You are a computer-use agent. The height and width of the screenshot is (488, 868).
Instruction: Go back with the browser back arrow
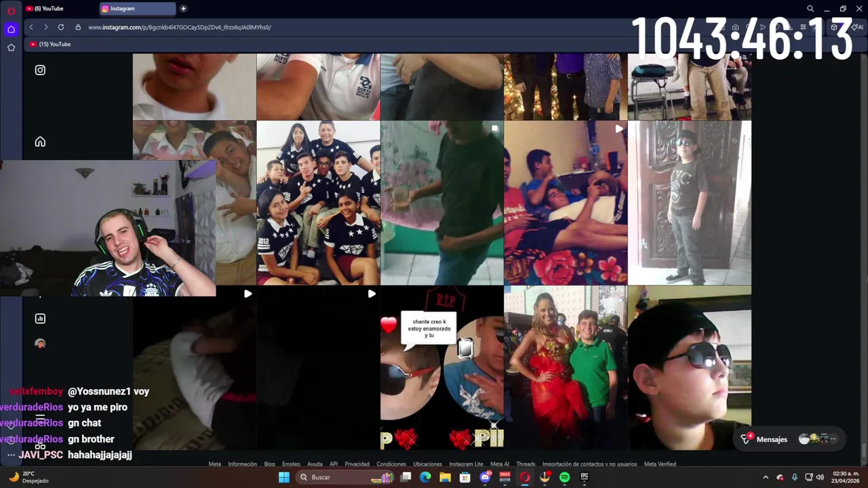[31, 27]
